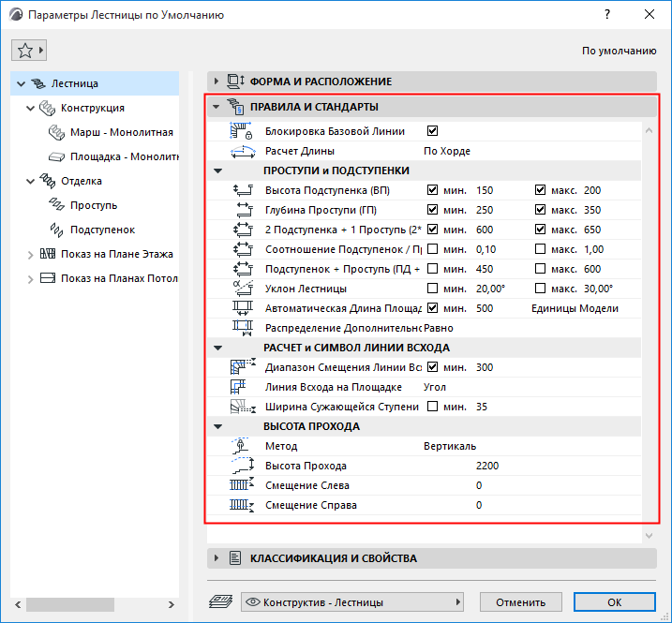
Task: Click the Высота Прохода icon
Action: click(243, 466)
